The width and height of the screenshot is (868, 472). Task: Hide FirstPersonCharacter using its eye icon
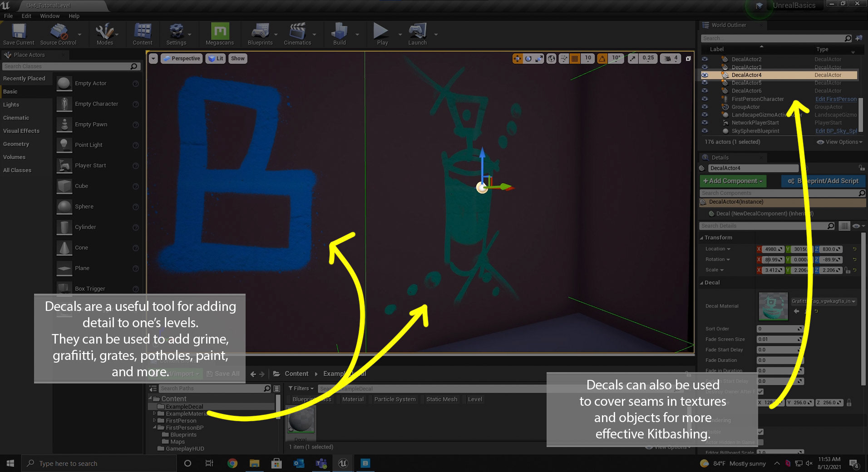pos(705,99)
